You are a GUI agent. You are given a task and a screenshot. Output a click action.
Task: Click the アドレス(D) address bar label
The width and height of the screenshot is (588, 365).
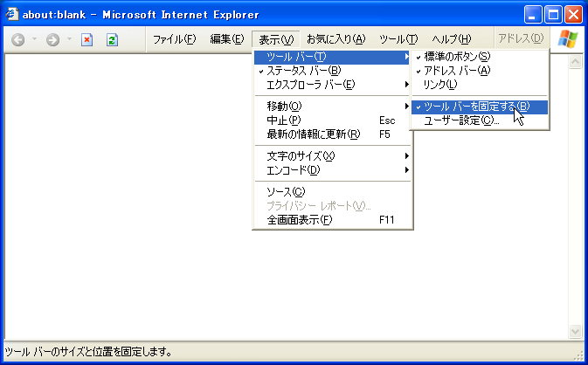click(521, 38)
